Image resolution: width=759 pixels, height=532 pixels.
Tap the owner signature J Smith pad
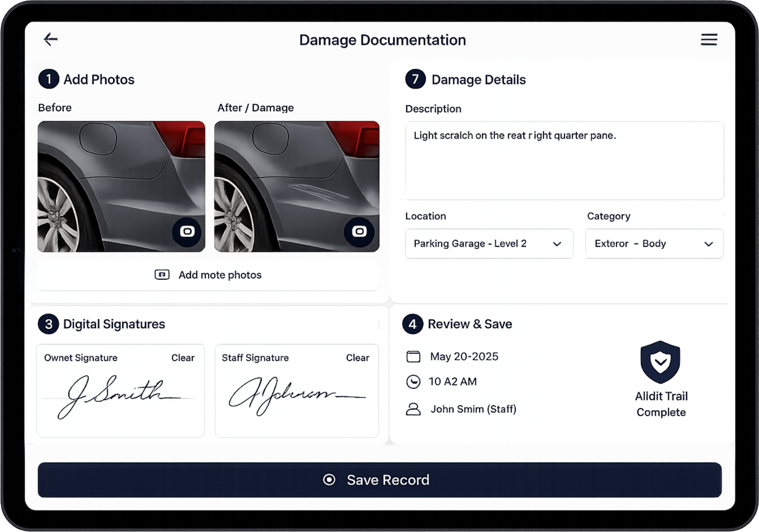[120, 391]
